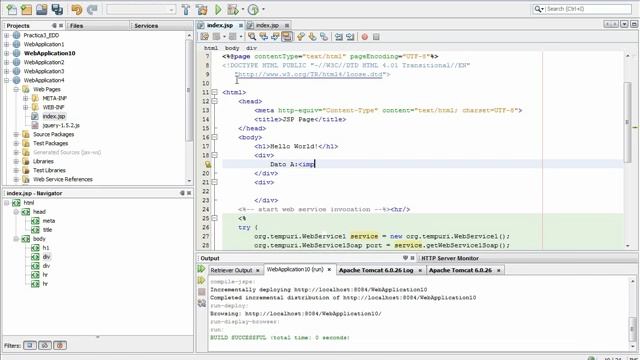Select jquery-1.5.2.js in Projects tree
The height and width of the screenshot is (360, 640).
click(61, 125)
